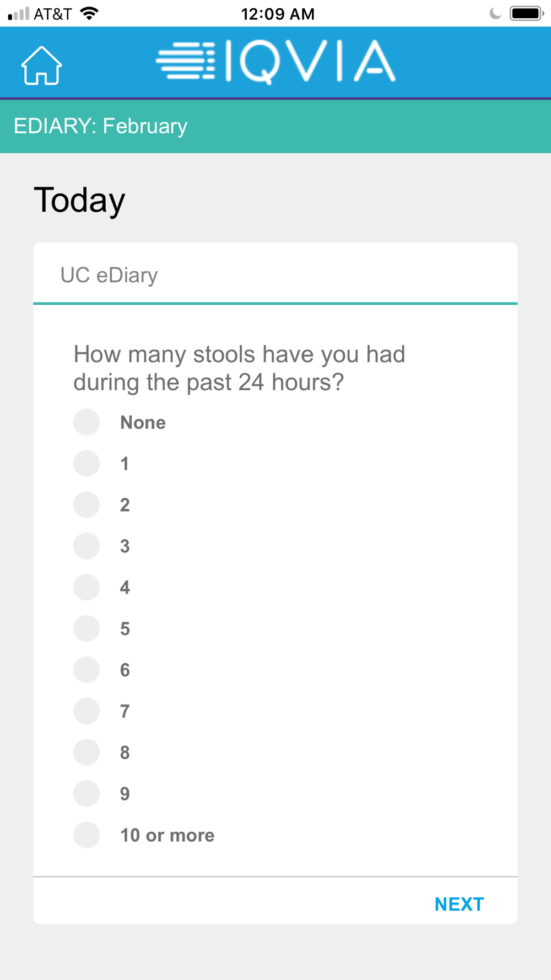Screen dimensions: 551x980
Task: Tap the IQVIA logo in the header
Action: pos(275,62)
